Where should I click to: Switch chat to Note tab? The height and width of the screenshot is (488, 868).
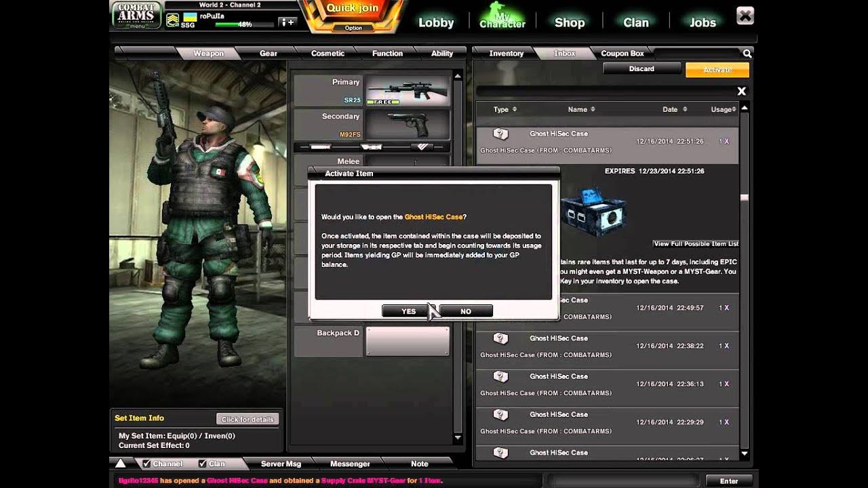pos(420,464)
